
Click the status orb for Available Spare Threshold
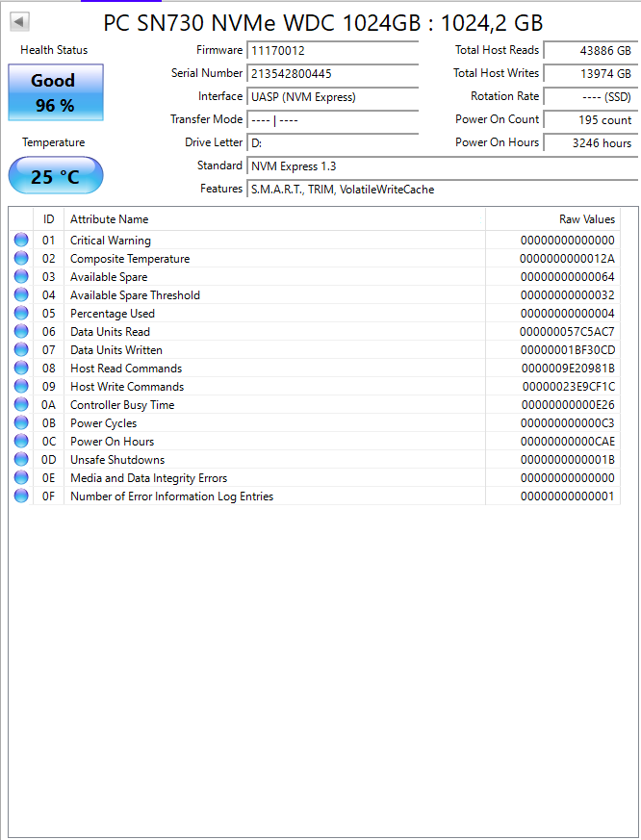click(x=21, y=294)
